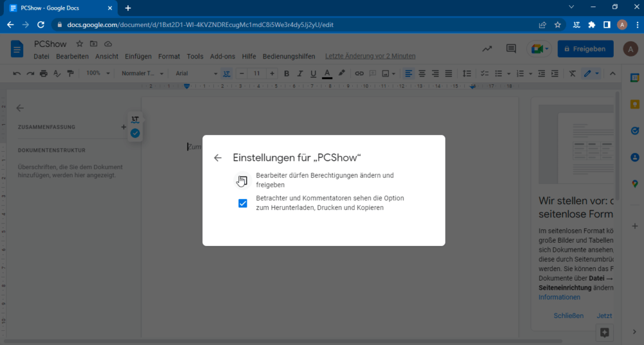Click the Undo icon

coord(17,73)
